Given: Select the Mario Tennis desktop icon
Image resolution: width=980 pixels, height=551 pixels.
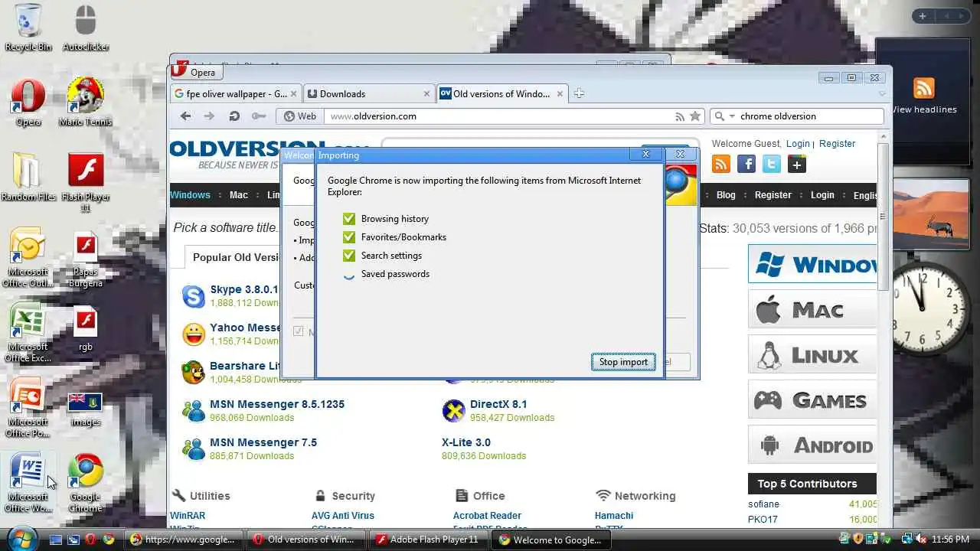Looking at the screenshot, I should coord(86,103).
